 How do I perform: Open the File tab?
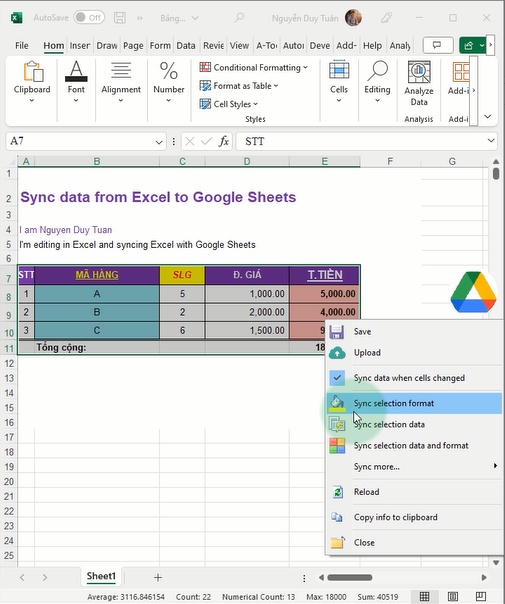point(22,45)
